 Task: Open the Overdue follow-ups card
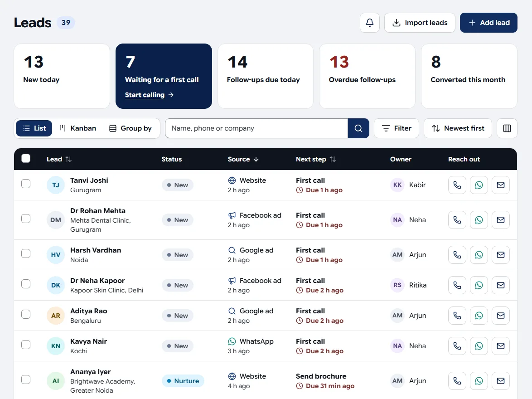click(367, 76)
